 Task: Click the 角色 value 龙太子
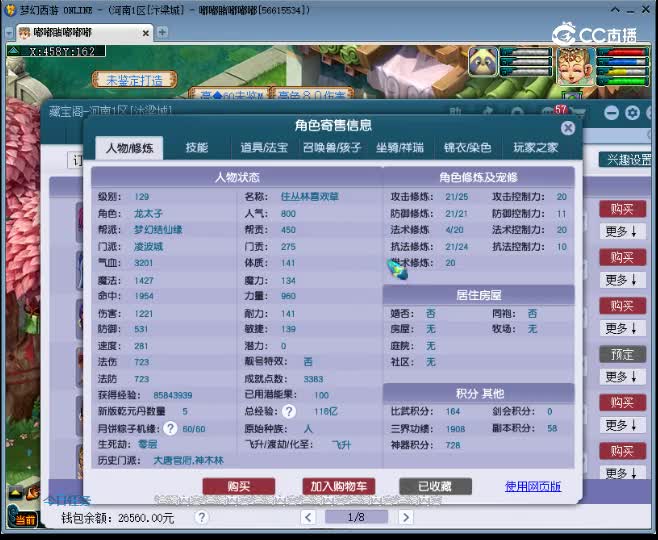148,213
